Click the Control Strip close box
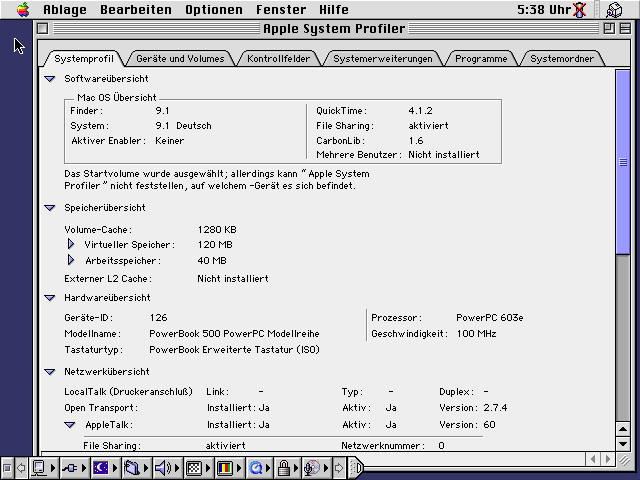Image resolution: width=640 pixels, height=480 pixels. point(7,468)
